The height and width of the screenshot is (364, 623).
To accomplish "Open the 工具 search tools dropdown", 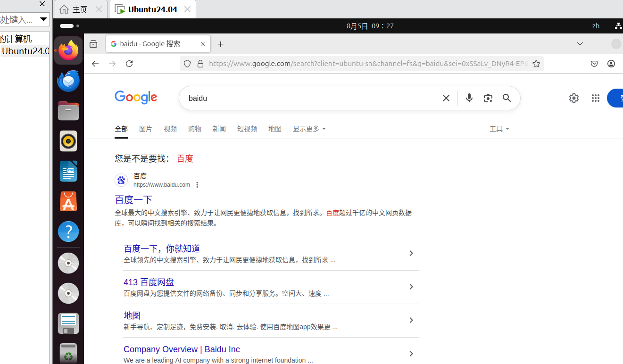I will (499, 129).
